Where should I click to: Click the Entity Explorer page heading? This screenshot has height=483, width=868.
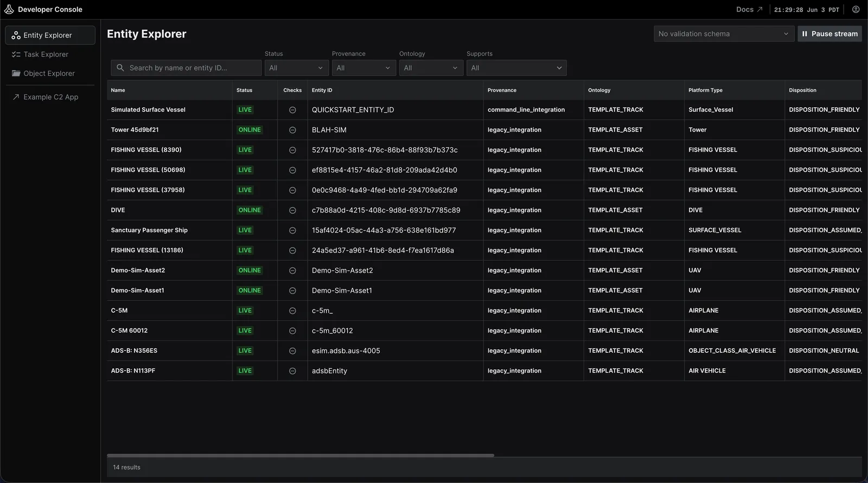click(146, 34)
